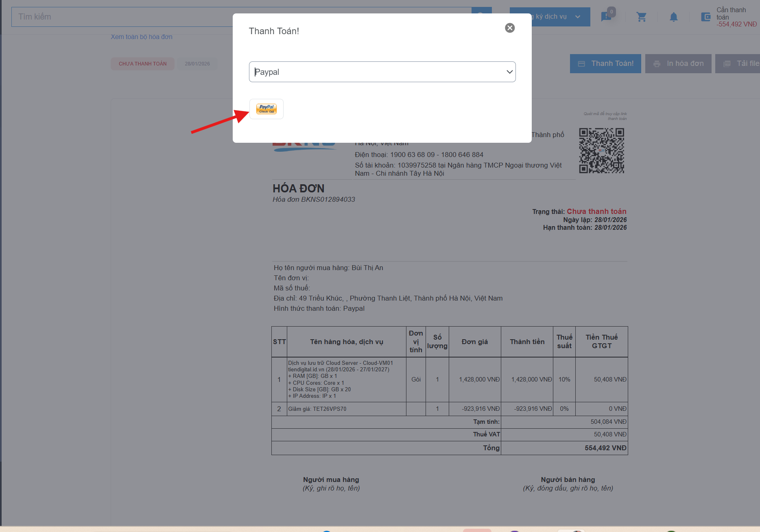
Task: Open the Xem toàn bộ hóa đơn link
Action: [x=142, y=37]
